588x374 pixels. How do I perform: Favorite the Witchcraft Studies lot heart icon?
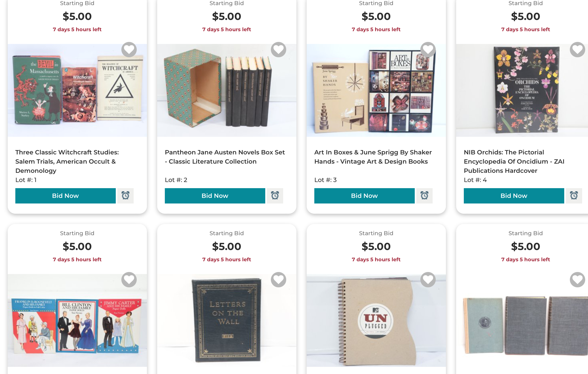pos(129,50)
